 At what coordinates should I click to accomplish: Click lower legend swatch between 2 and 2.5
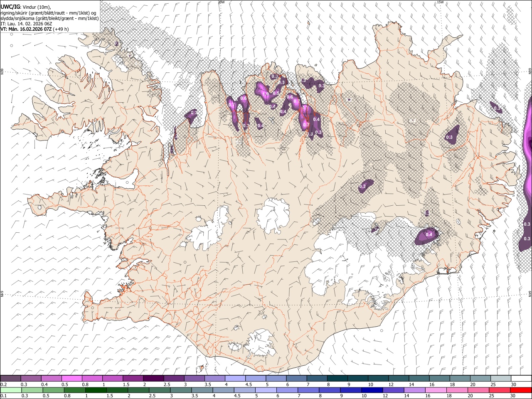tap(138, 390)
